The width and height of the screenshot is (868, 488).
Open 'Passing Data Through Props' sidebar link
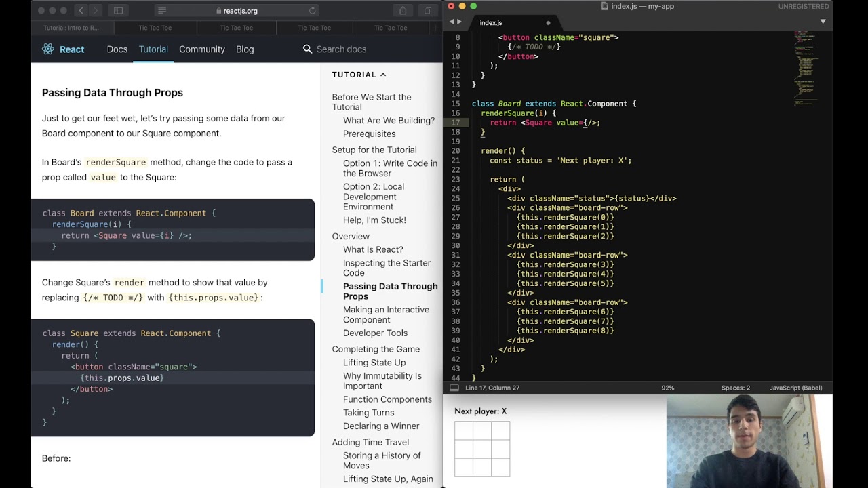[x=390, y=291]
